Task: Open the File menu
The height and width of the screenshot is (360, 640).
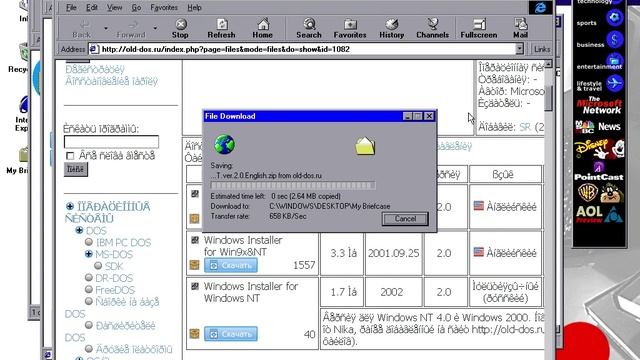Action: pyautogui.click(x=71, y=7)
